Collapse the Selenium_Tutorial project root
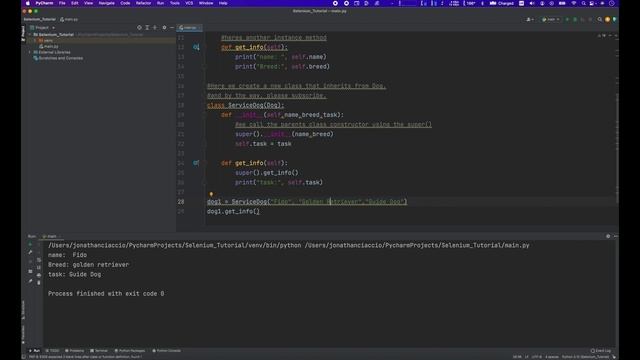This screenshot has width=640, height=360. click(x=30, y=35)
